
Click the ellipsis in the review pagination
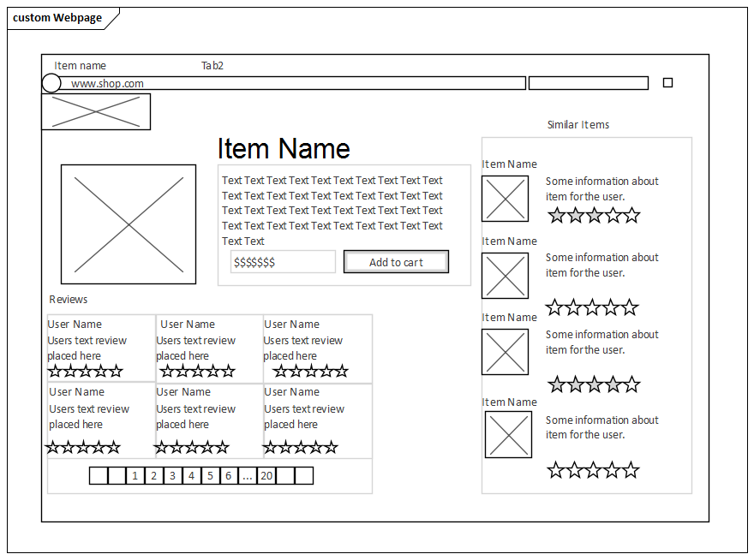pyautogui.click(x=247, y=475)
